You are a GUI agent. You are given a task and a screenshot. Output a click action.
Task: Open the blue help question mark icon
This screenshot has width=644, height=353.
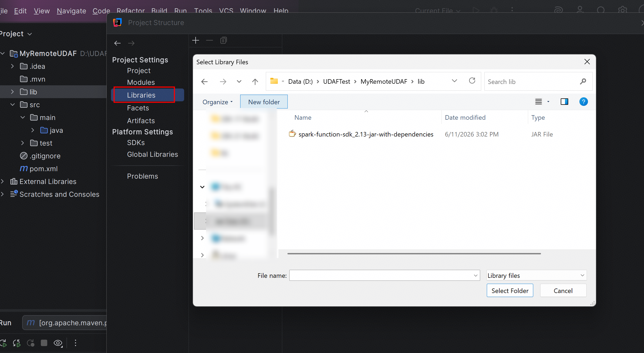point(583,102)
